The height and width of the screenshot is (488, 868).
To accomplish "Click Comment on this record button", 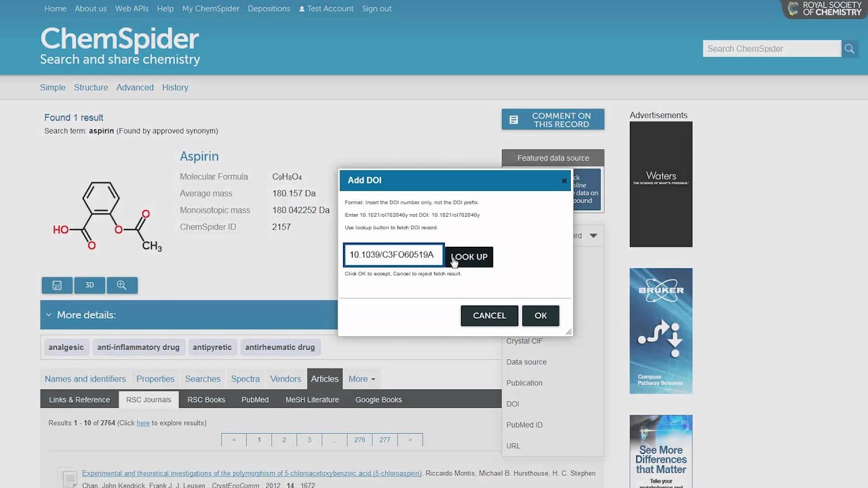I will coord(553,120).
